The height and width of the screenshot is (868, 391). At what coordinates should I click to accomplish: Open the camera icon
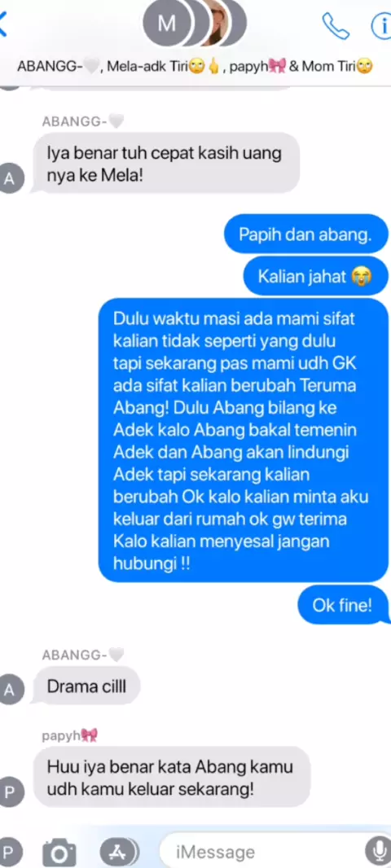coord(59,852)
